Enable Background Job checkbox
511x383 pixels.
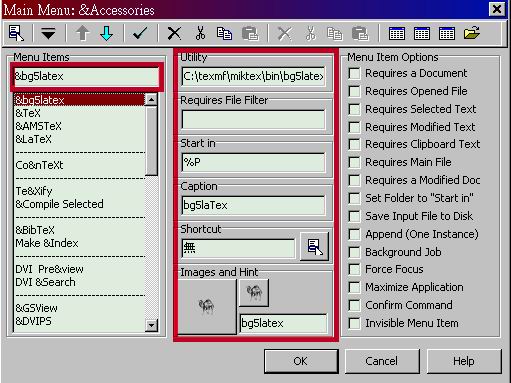pos(354,252)
